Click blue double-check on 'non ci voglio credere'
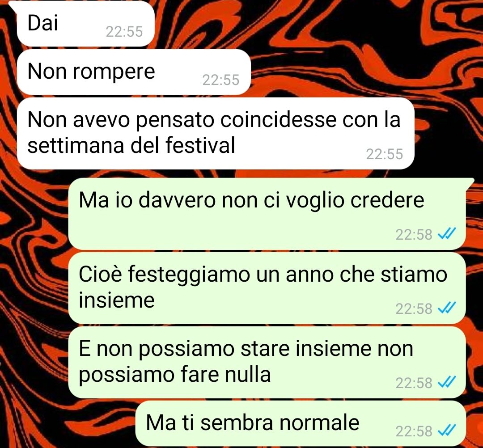Screen dimensions: 483x448 pos(447,234)
